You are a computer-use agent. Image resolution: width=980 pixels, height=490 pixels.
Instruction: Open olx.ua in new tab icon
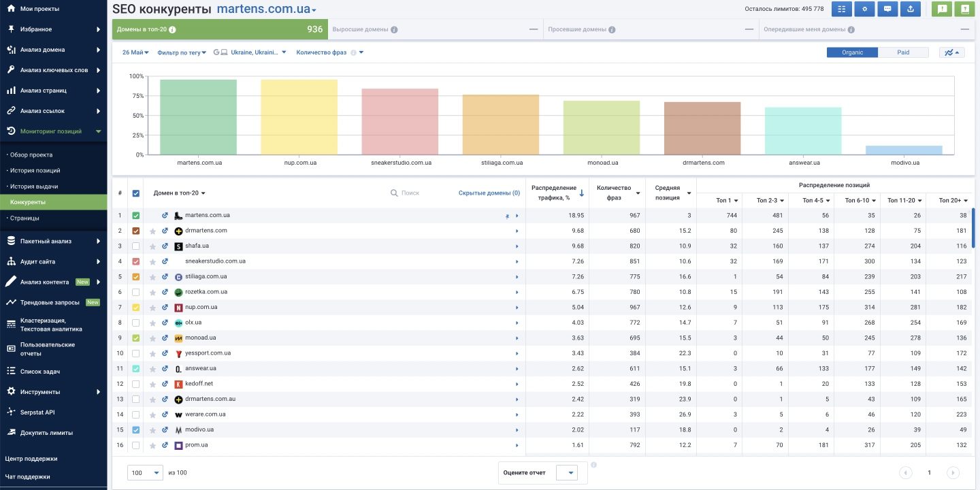165,323
